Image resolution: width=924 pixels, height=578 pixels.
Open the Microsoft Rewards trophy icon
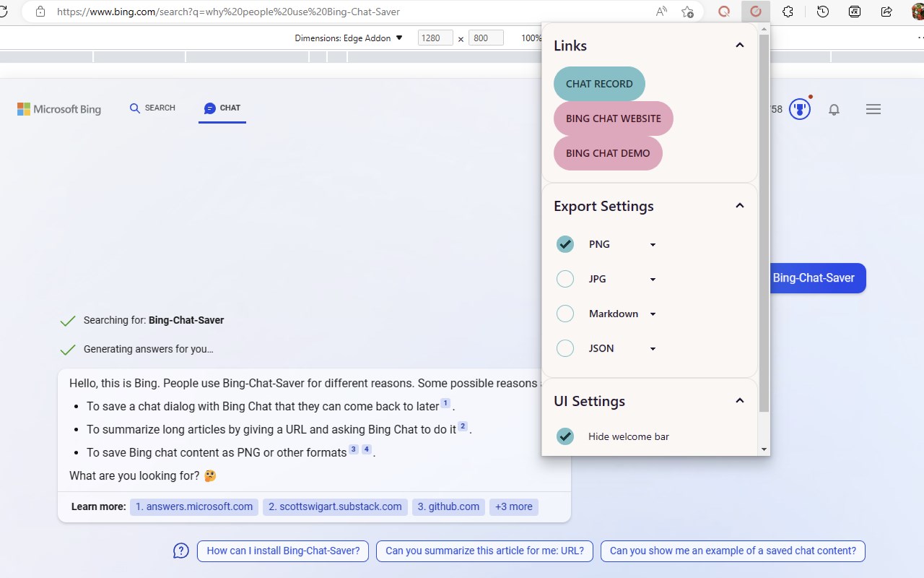tap(800, 109)
